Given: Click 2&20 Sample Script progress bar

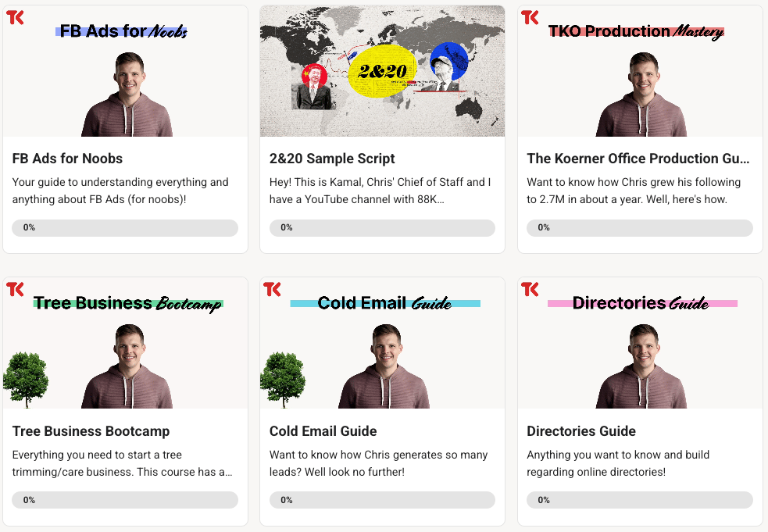Looking at the screenshot, I should (382, 228).
